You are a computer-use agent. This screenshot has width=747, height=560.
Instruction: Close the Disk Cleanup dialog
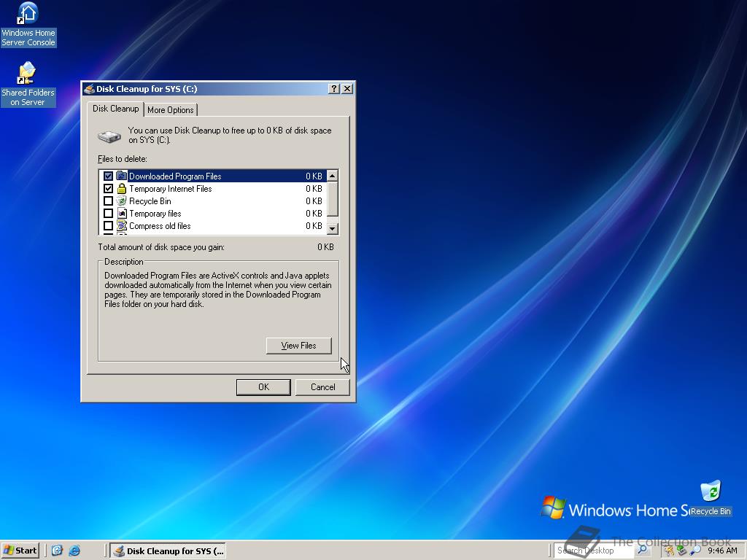(x=348, y=88)
